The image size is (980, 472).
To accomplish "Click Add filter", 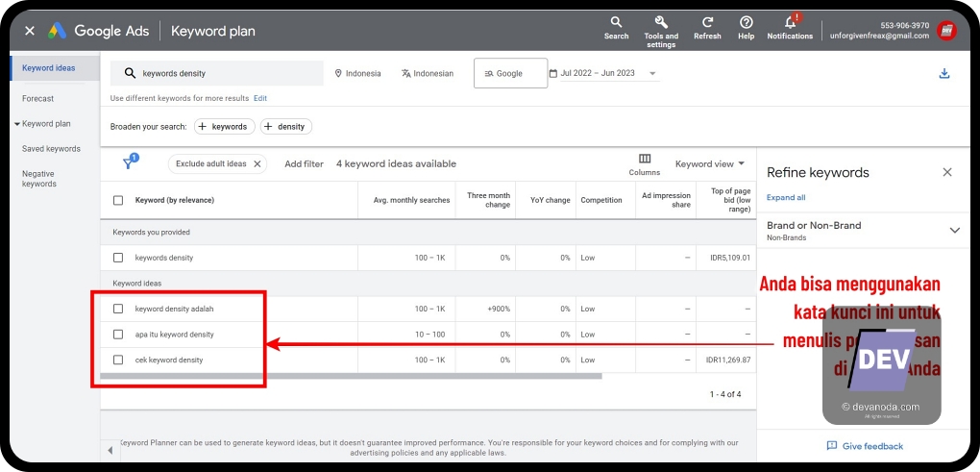I will click(304, 163).
